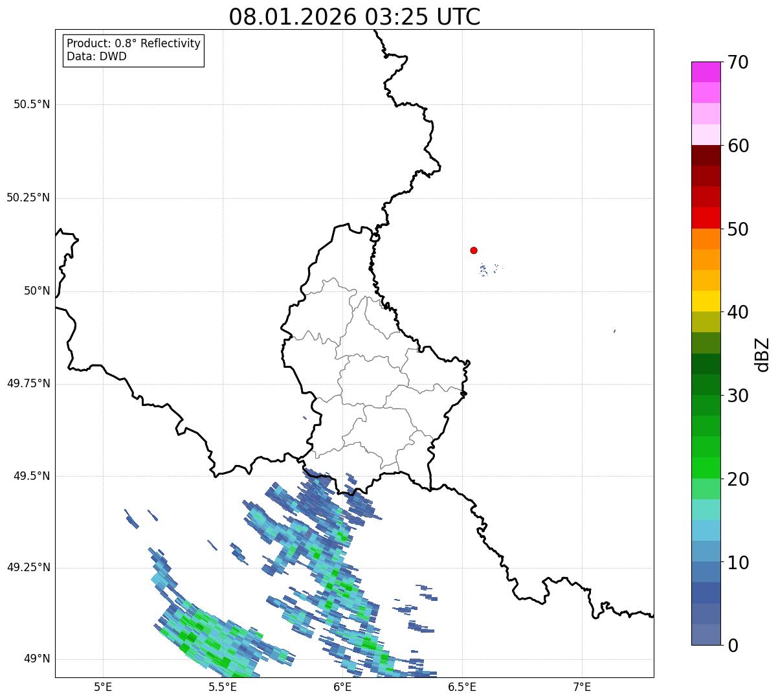778x700 pixels.
Task: Click the yellow colorbar segment above 40
Action: click(706, 301)
